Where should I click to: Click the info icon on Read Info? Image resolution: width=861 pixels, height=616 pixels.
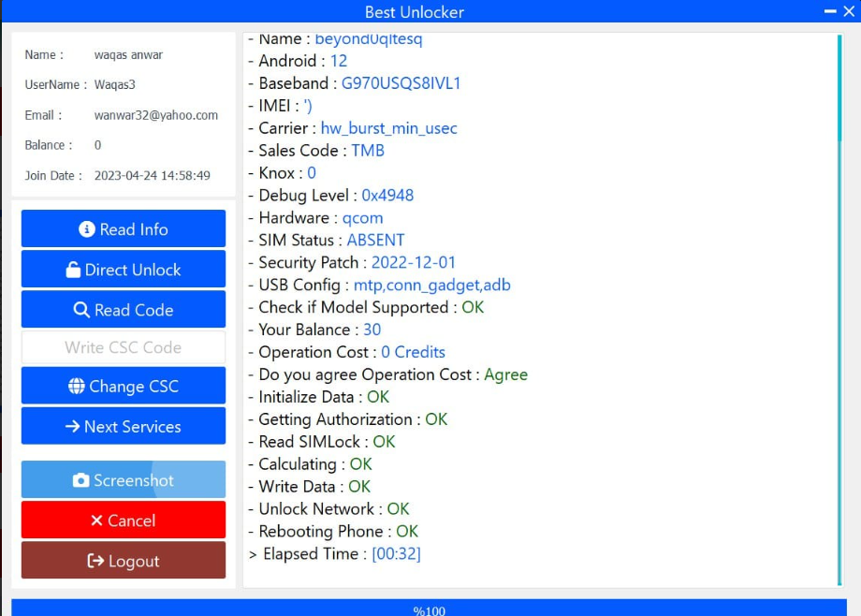(x=87, y=229)
